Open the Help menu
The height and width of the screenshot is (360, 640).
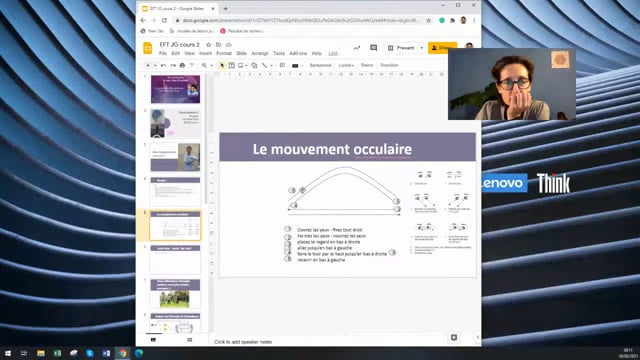[317, 53]
